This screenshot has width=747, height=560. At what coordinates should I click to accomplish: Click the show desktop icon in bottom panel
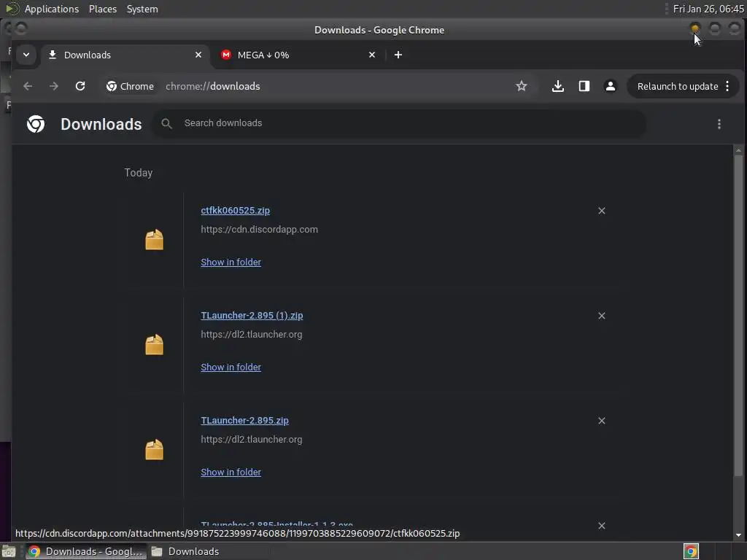pyautogui.click(x=9, y=551)
